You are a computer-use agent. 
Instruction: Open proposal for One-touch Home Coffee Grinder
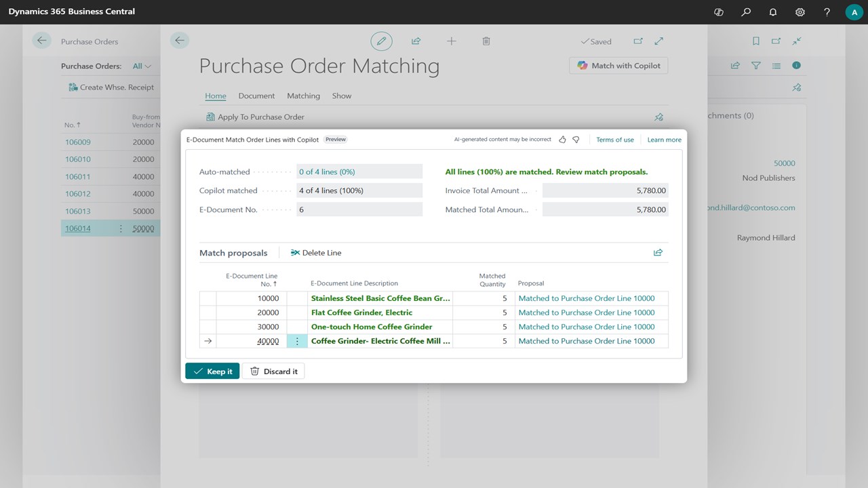587,327
